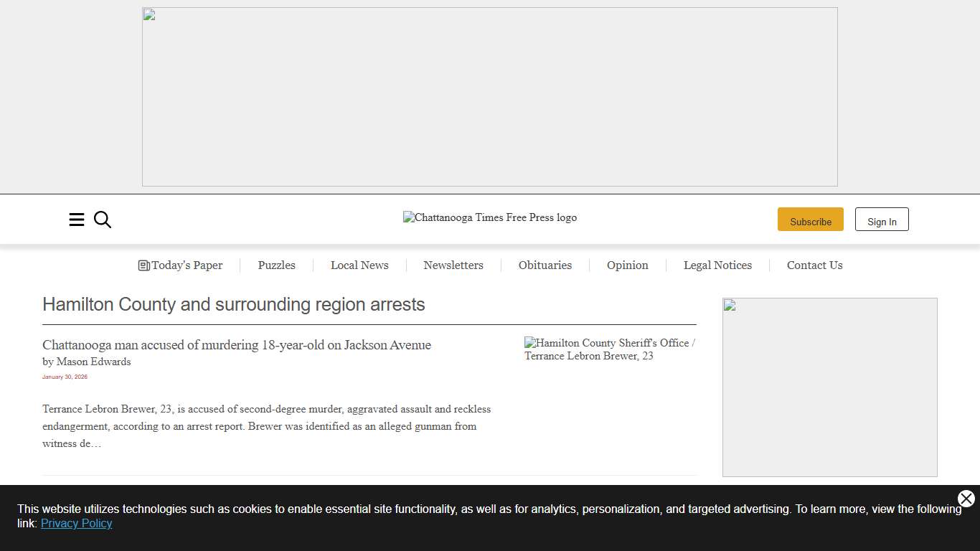Open the Privacy Policy link
Screen dimensions: 980x551
coord(76,523)
